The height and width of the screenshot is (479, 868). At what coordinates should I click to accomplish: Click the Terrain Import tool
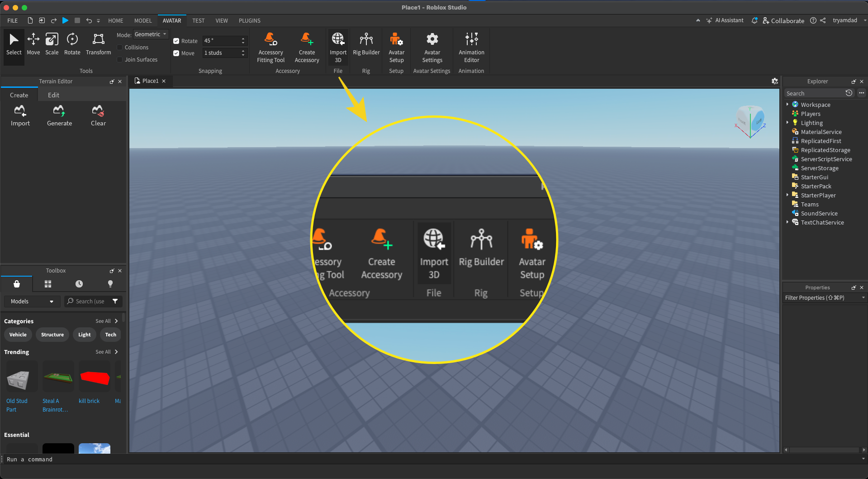(x=20, y=116)
